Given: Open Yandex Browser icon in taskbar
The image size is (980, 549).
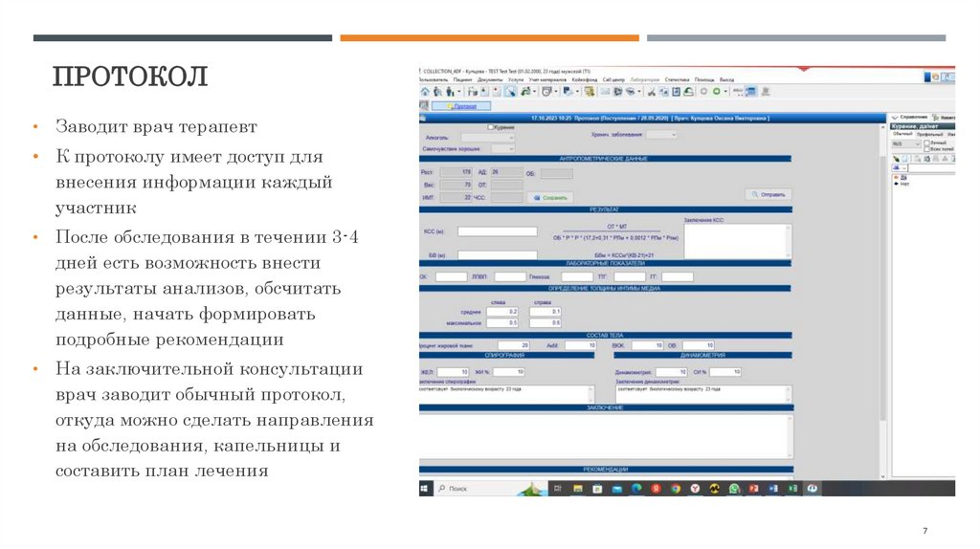Looking at the screenshot, I should pyautogui.click(x=695, y=489).
